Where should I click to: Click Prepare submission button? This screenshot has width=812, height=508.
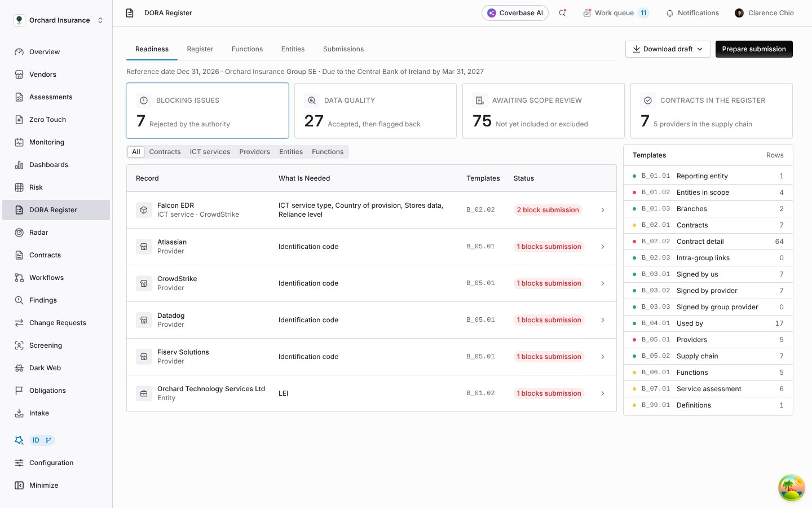tap(754, 49)
